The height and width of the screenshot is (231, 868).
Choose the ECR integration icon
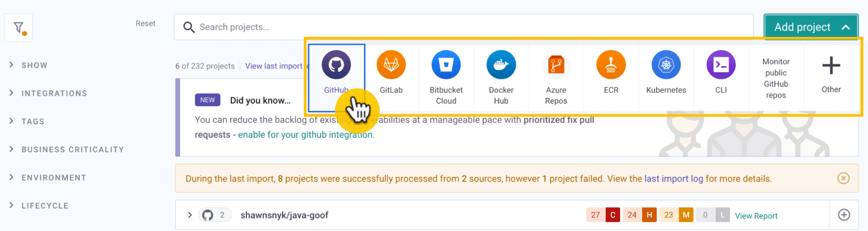pos(611,65)
